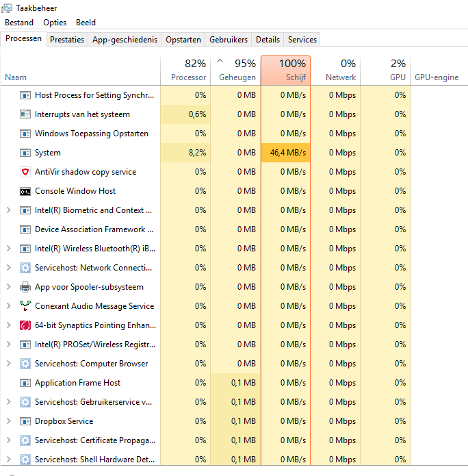The height and width of the screenshot is (476, 468).
Task: Sort by the GPU column header
Action: 385,71
